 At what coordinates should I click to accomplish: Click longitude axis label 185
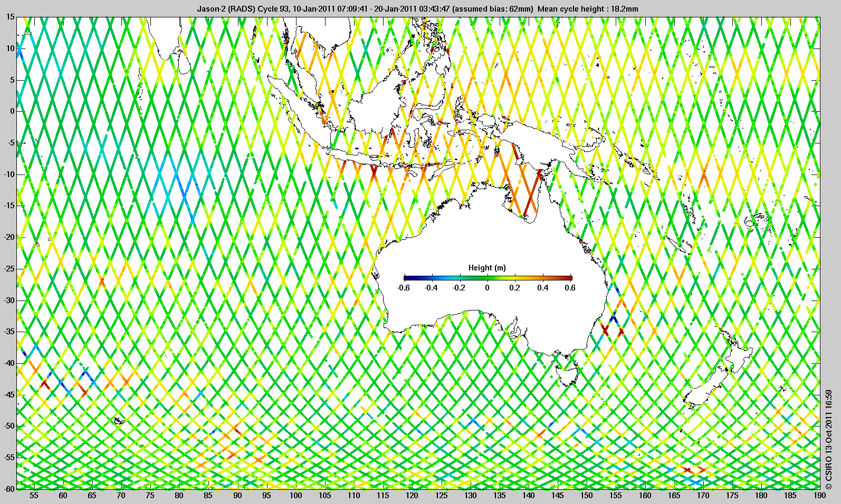click(x=790, y=496)
